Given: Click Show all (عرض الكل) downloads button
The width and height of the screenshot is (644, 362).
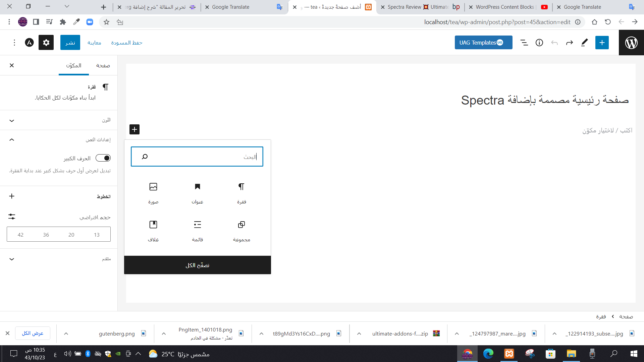Looking at the screenshot, I should (x=33, y=333).
